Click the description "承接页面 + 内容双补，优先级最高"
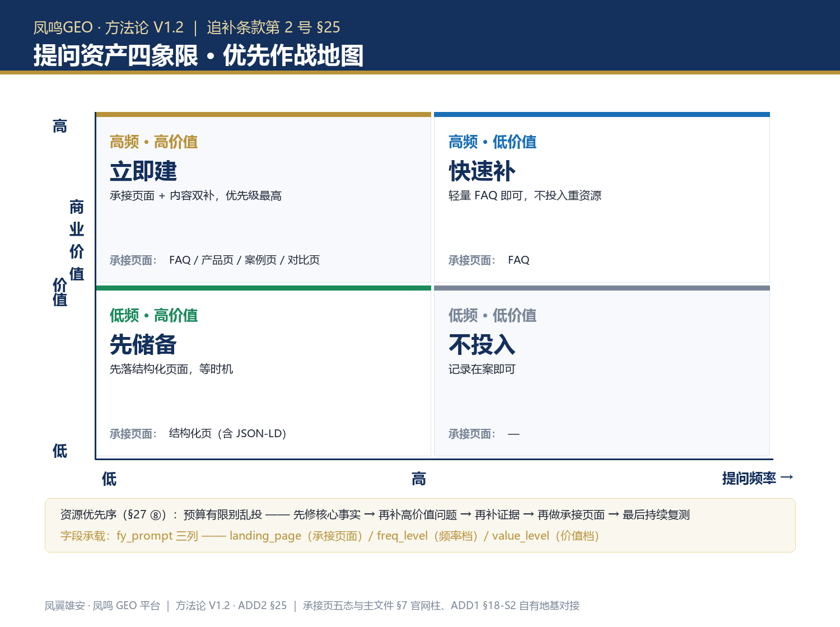This screenshot has width=840, height=627. point(195,195)
